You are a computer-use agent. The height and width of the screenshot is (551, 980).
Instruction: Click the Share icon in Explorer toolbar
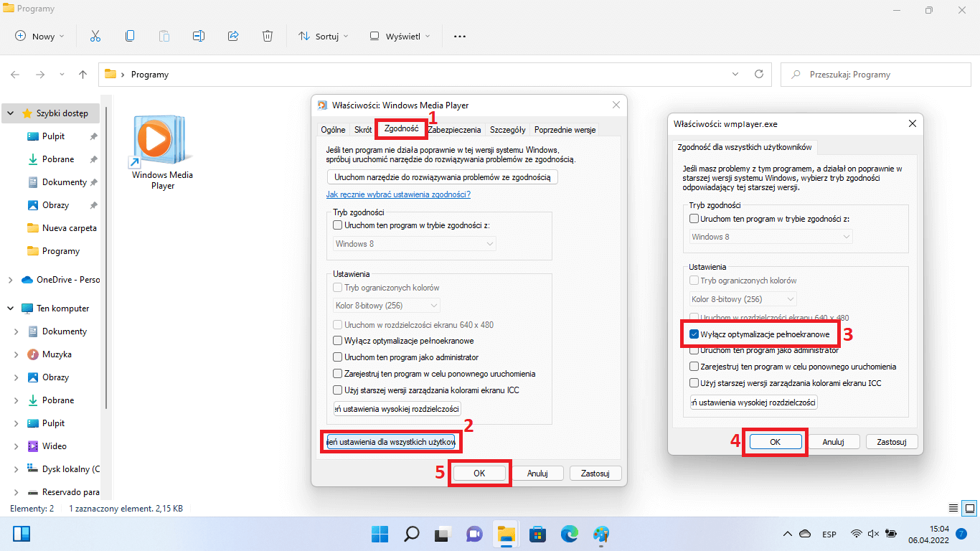pyautogui.click(x=233, y=36)
